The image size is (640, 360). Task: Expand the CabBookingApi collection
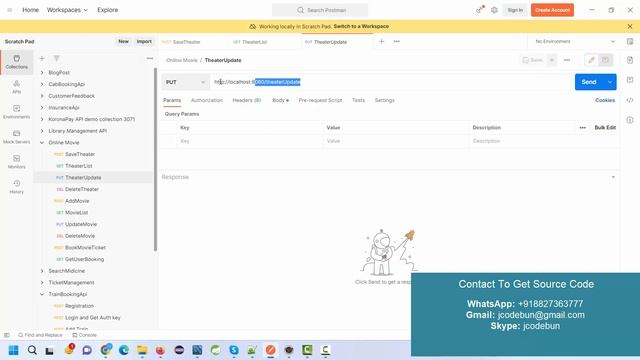tap(42, 84)
